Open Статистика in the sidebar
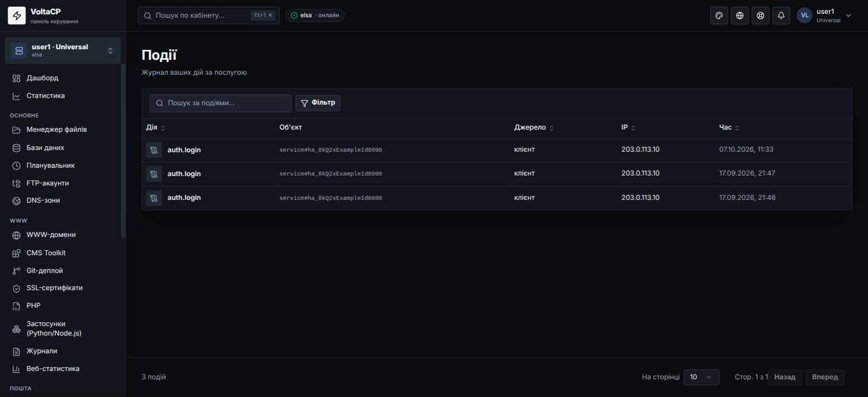Viewport: 868px width, 397px height. pos(63,96)
